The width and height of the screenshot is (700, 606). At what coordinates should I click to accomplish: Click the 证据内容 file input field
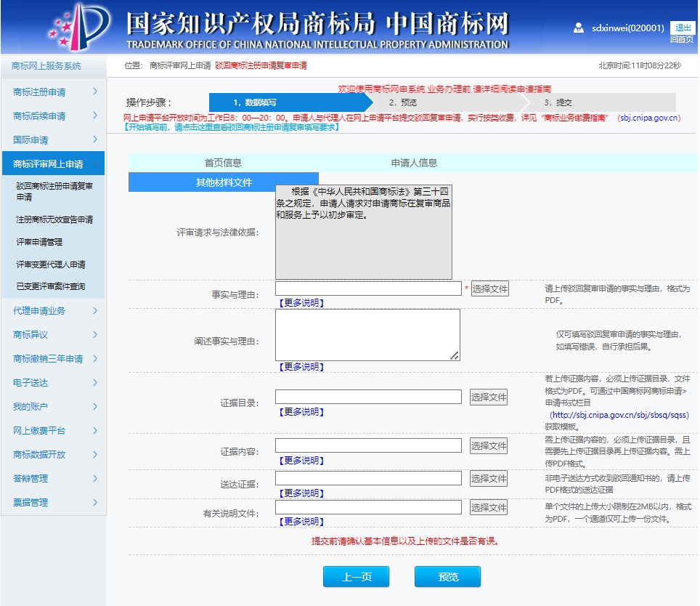368,445
